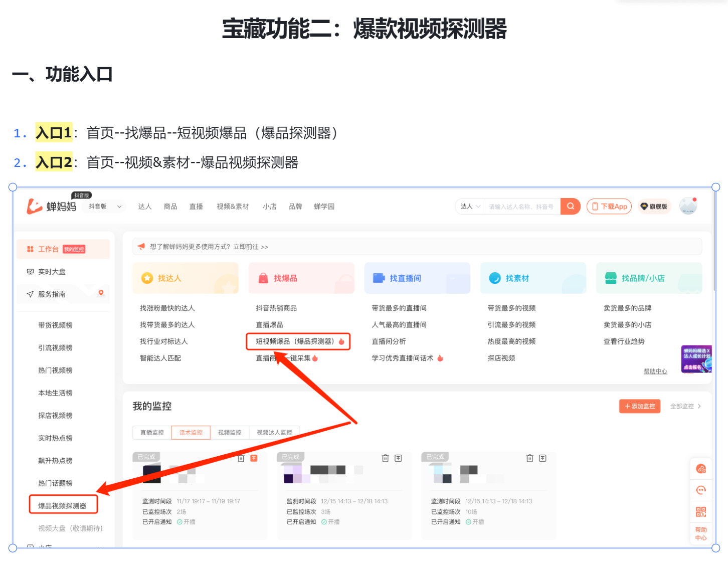
Task: Click the star icon on 找达人 card
Action: pyautogui.click(x=147, y=278)
